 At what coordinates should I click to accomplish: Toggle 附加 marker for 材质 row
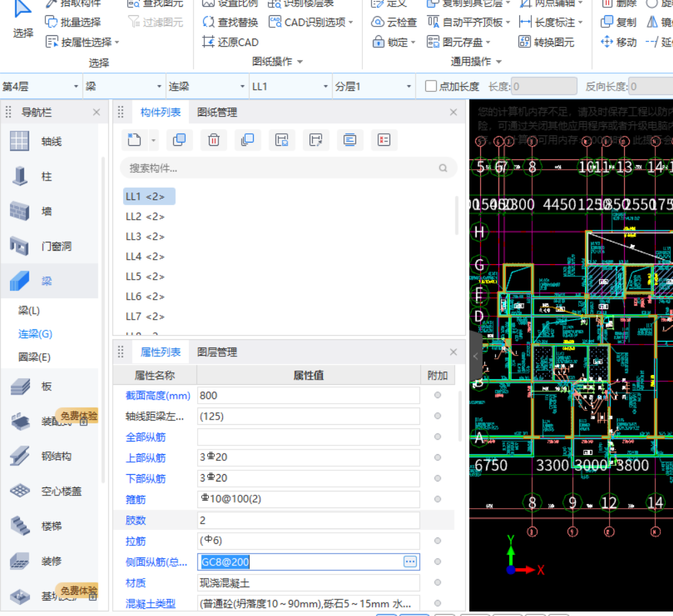click(437, 582)
